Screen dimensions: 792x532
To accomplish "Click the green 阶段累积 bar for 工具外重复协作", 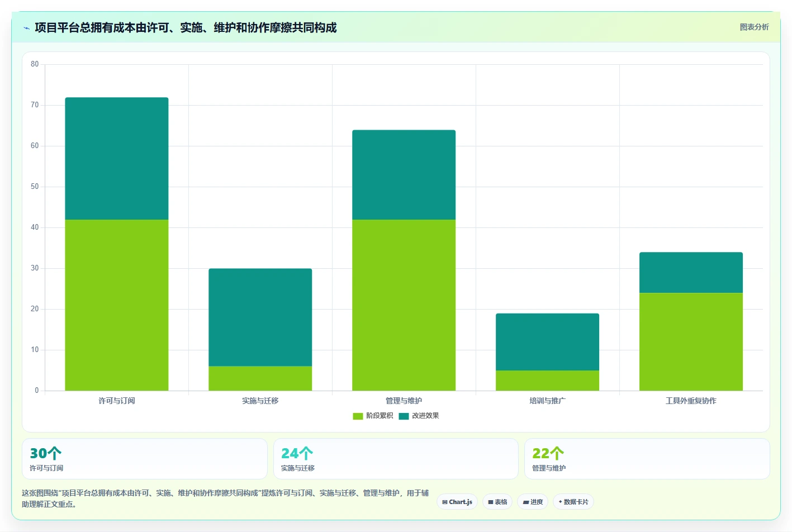I will tap(691, 341).
